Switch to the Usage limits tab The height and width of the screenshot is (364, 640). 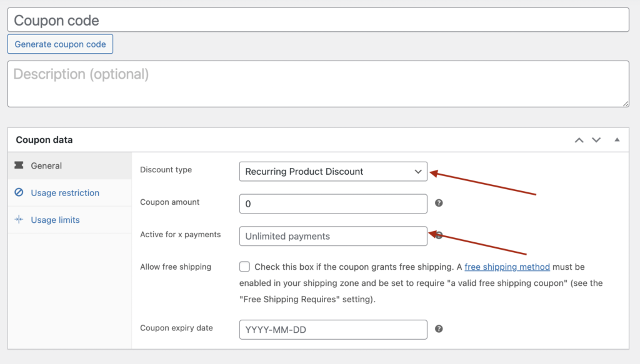click(70, 220)
